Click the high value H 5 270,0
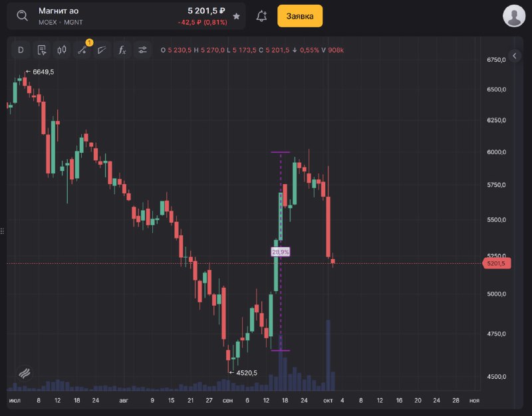The height and width of the screenshot is (416, 532). pos(209,51)
